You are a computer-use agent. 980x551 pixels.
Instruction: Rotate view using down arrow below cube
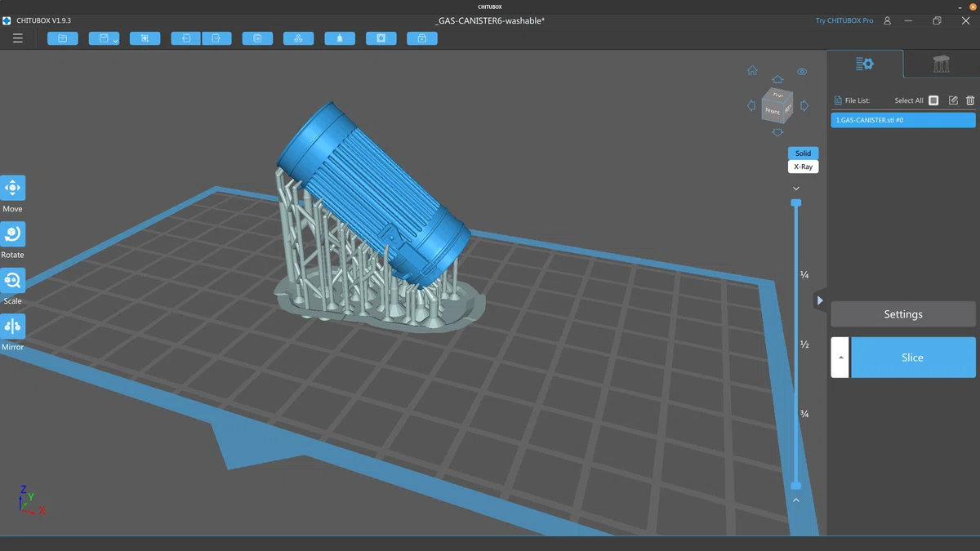[x=777, y=131]
